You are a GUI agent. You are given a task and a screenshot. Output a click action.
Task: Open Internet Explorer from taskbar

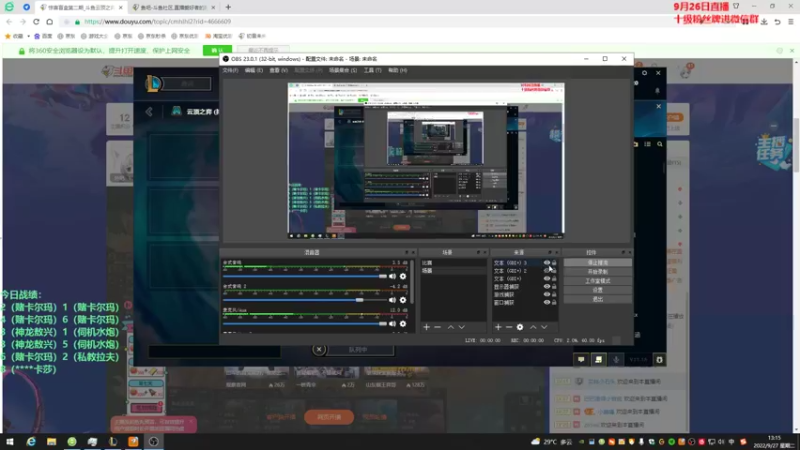(x=31, y=441)
